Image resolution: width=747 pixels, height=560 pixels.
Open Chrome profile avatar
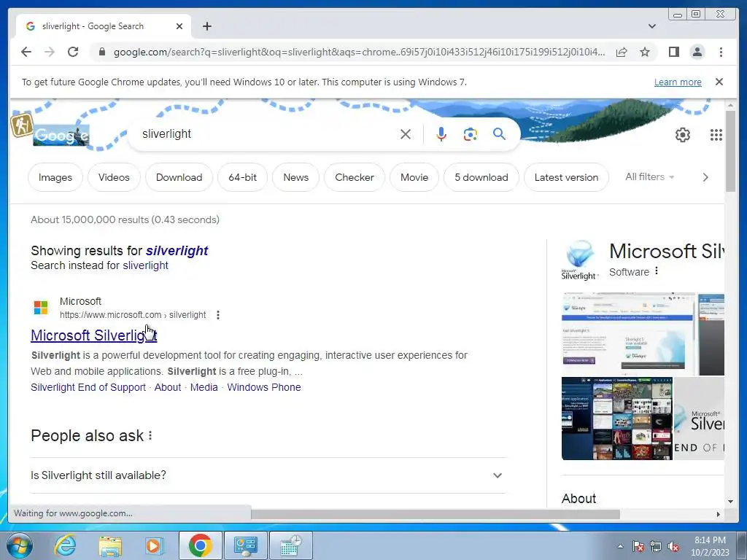click(x=697, y=52)
